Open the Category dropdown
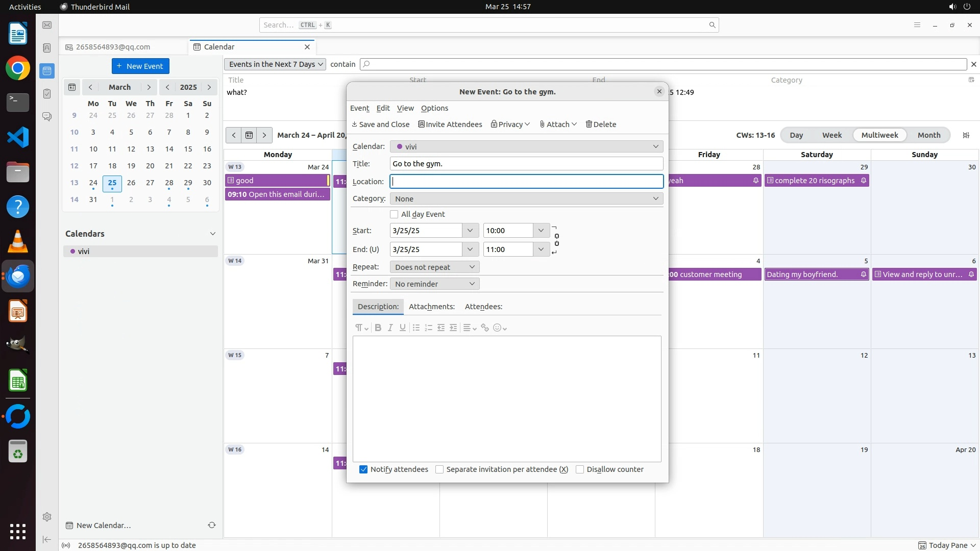Viewport: 980px width, 551px height. click(526, 198)
